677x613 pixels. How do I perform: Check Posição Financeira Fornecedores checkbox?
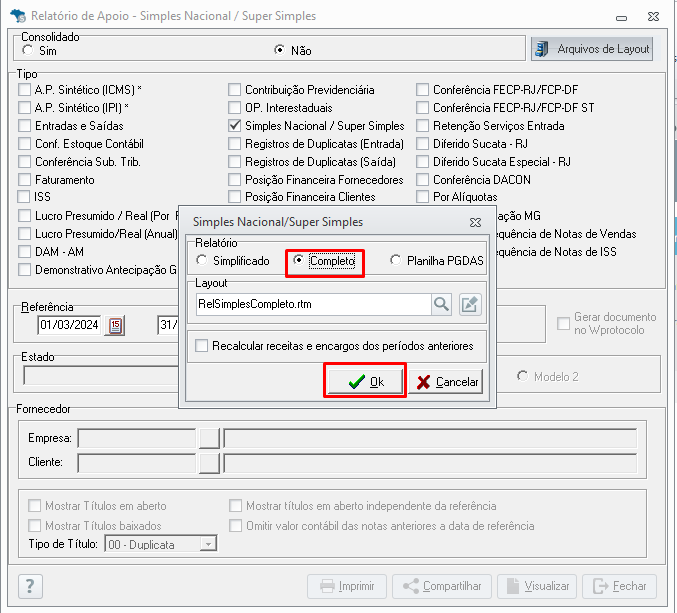pyautogui.click(x=234, y=180)
